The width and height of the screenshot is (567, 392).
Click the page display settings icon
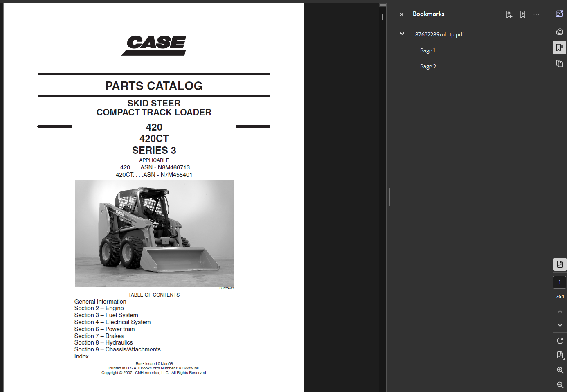coord(560,264)
